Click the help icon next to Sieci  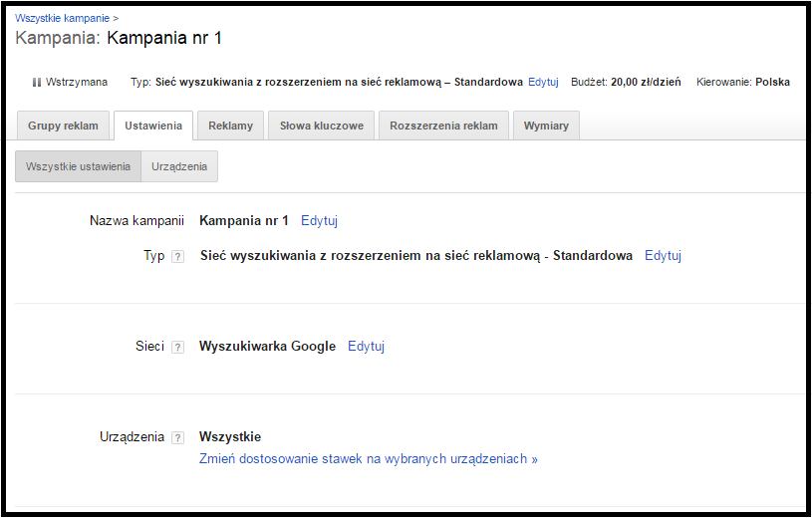tap(177, 347)
